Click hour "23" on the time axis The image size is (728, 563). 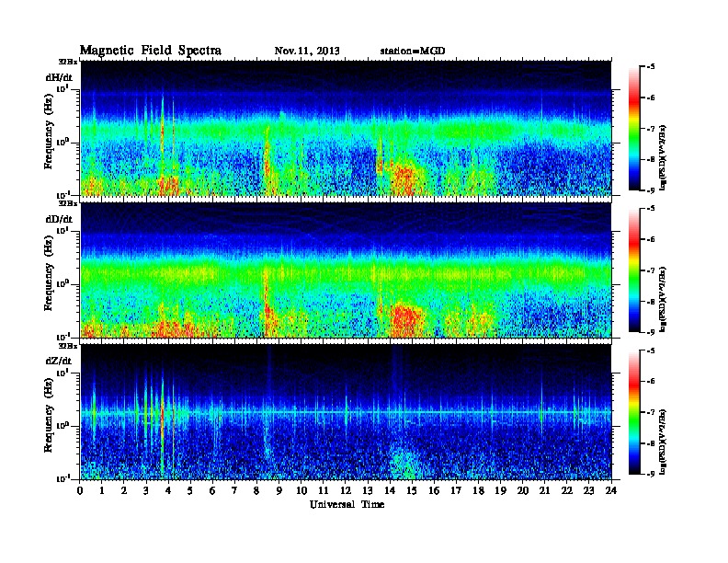[589, 490]
